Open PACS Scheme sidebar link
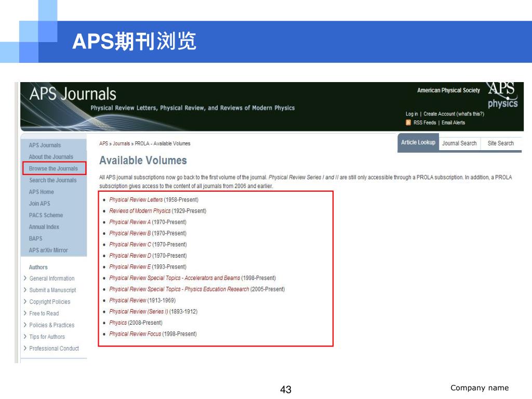This screenshot has height=399, width=532. [46, 215]
